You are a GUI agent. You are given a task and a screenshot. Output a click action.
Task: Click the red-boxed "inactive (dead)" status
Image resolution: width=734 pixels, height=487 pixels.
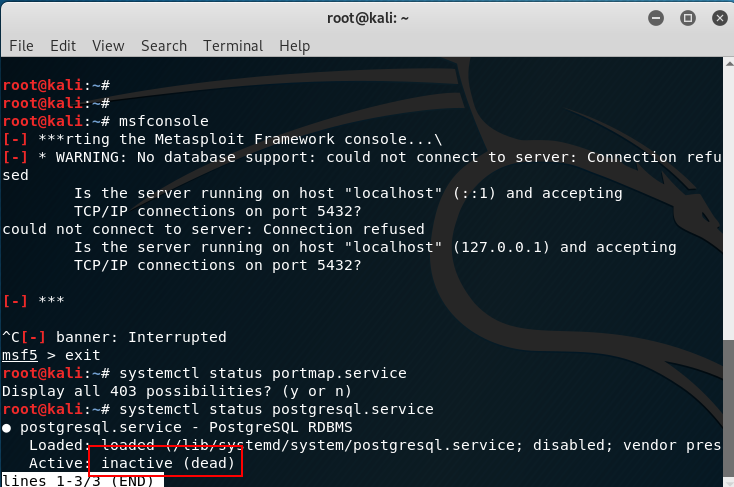(x=167, y=463)
